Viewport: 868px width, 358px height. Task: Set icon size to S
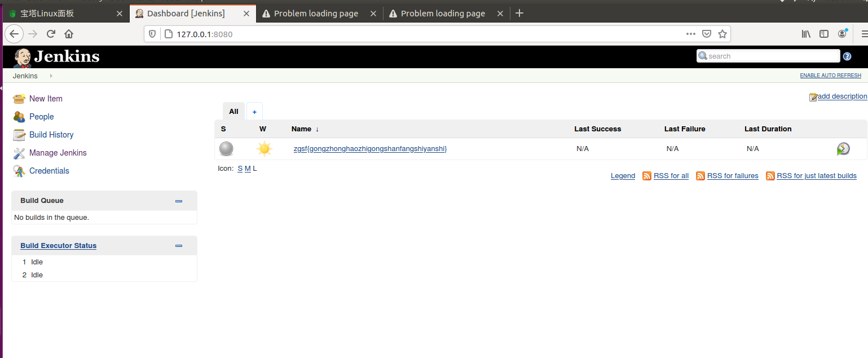240,169
